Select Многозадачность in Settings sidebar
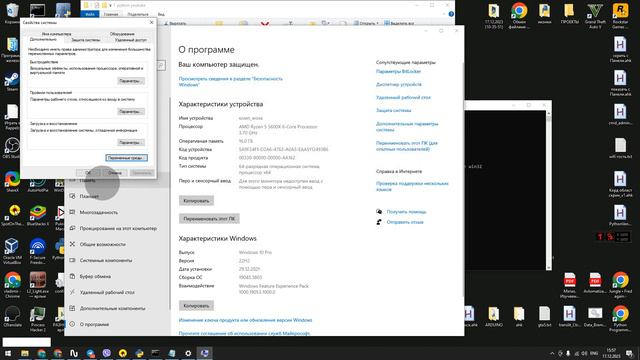The width and height of the screenshot is (640, 360). coord(99,213)
